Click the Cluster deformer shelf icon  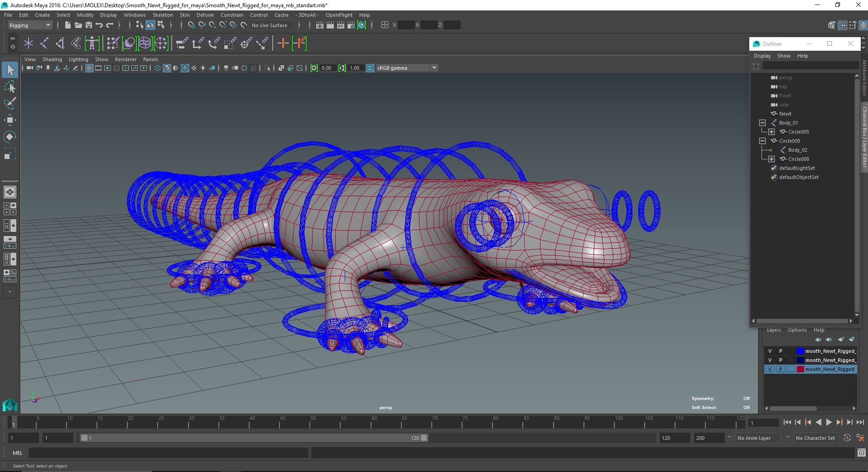pos(161,43)
